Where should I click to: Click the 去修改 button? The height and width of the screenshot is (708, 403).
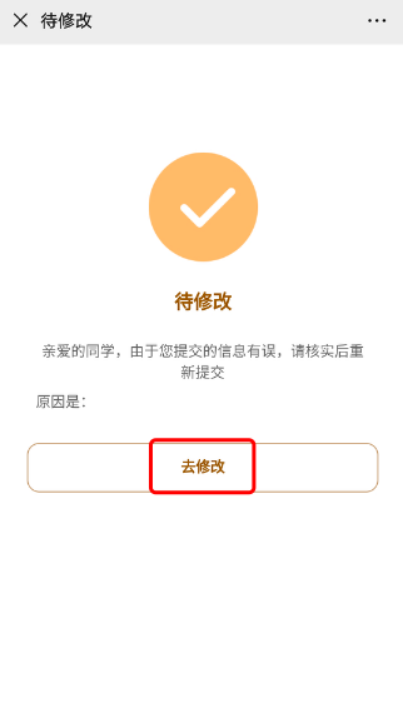pos(203,467)
